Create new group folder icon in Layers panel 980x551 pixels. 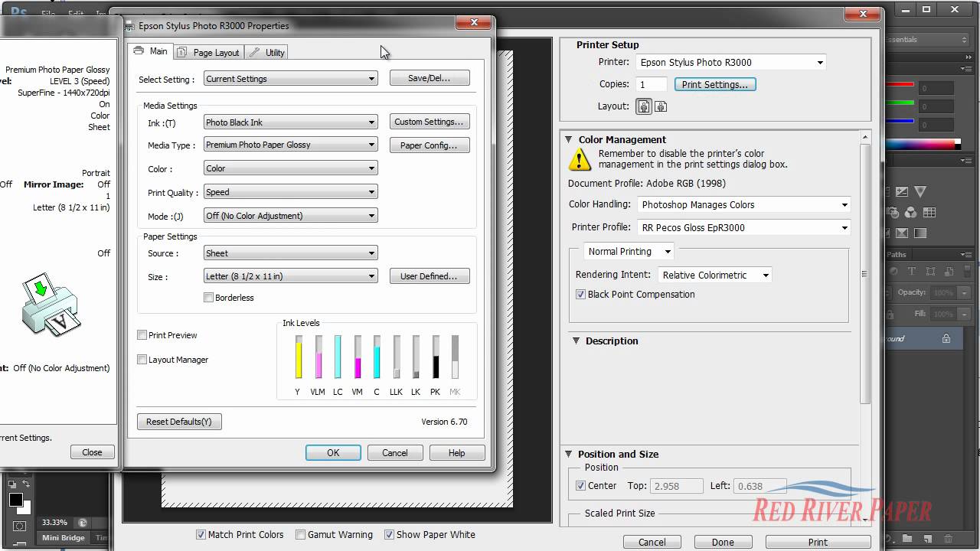(906, 539)
